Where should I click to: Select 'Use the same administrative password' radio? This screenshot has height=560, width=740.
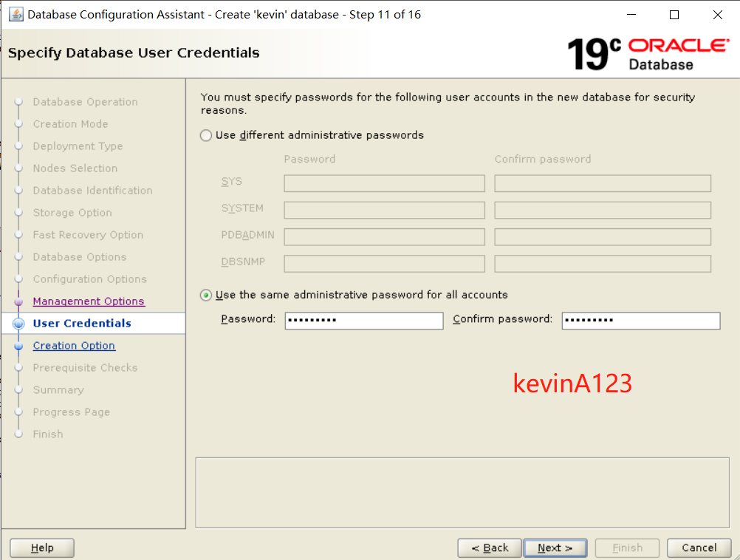click(206, 295)
